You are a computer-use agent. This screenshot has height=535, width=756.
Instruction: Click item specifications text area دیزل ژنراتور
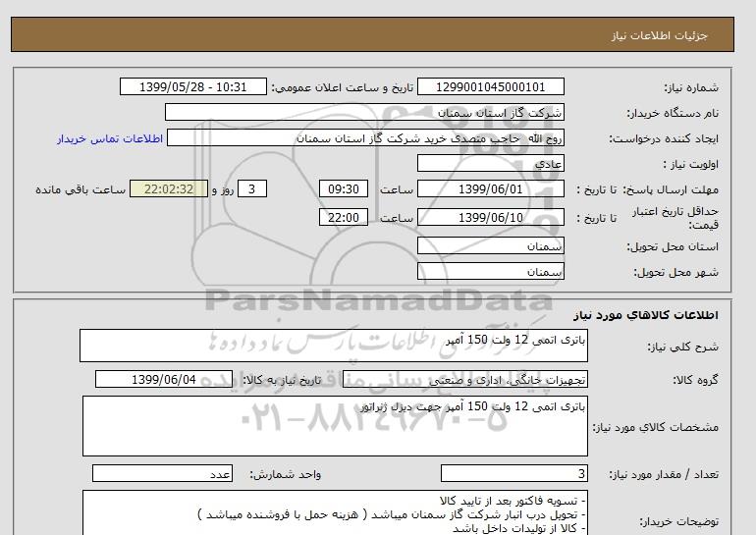click(x=335, y=426)
